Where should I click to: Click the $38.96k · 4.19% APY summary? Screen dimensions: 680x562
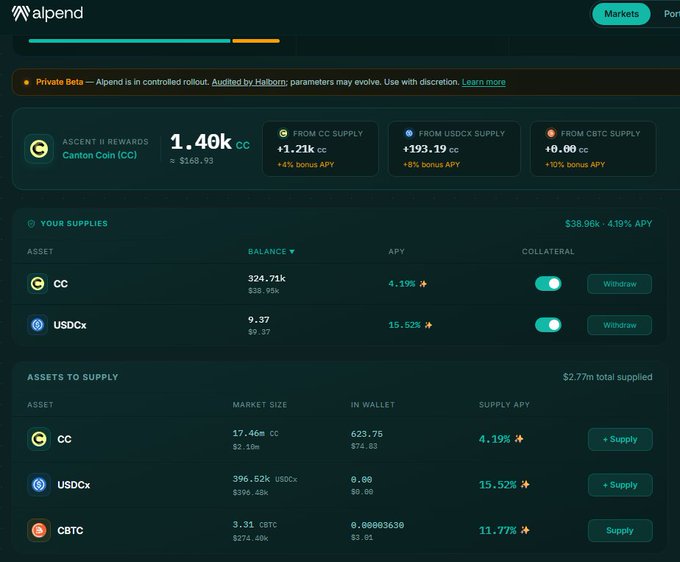[x=608, y=224]
